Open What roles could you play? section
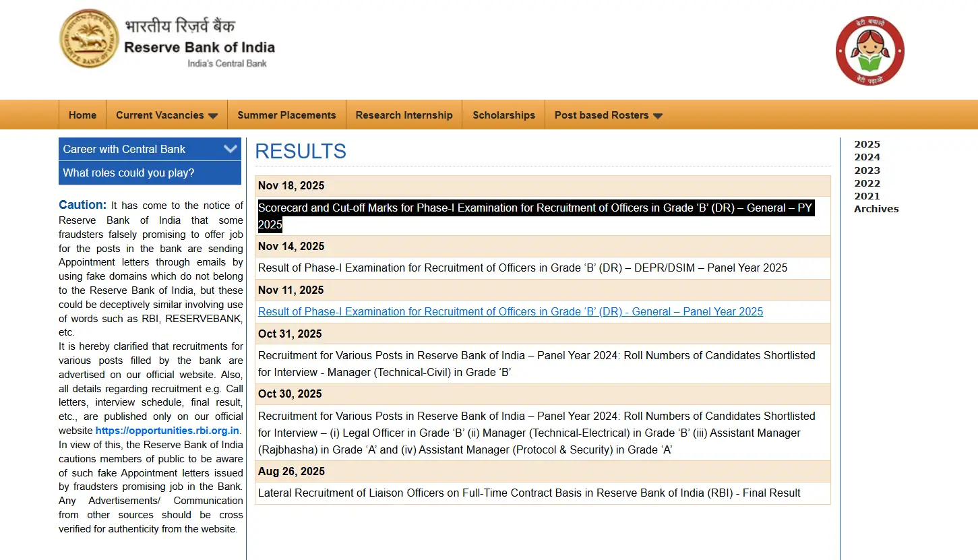Image resolution: width=978 pixels, height=560 pixels. 129,173
